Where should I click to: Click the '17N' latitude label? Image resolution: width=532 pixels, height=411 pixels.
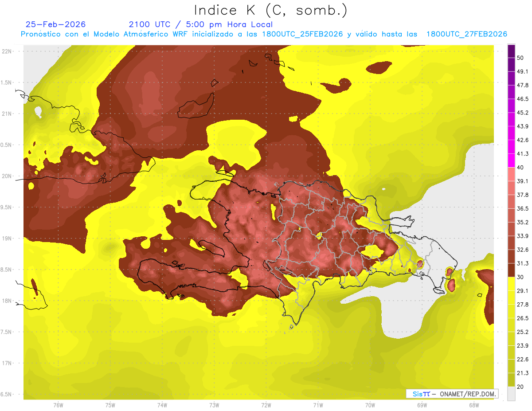point(7,363)
